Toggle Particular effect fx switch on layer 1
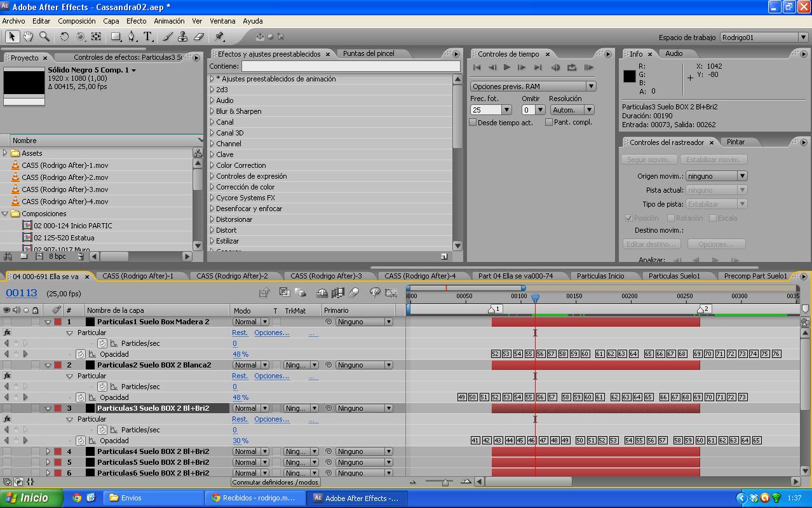 click(7, 333)
